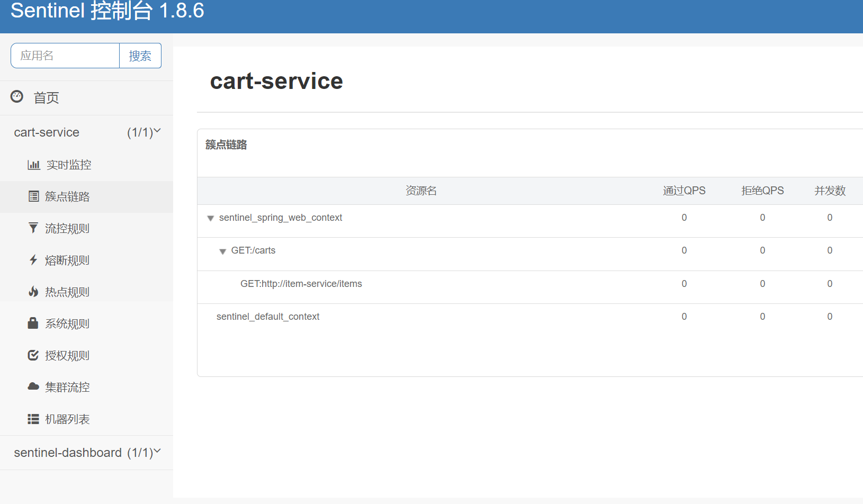Select sentinel-dashboard in the sidebar
863x504 pixels.
pos(68,453)
